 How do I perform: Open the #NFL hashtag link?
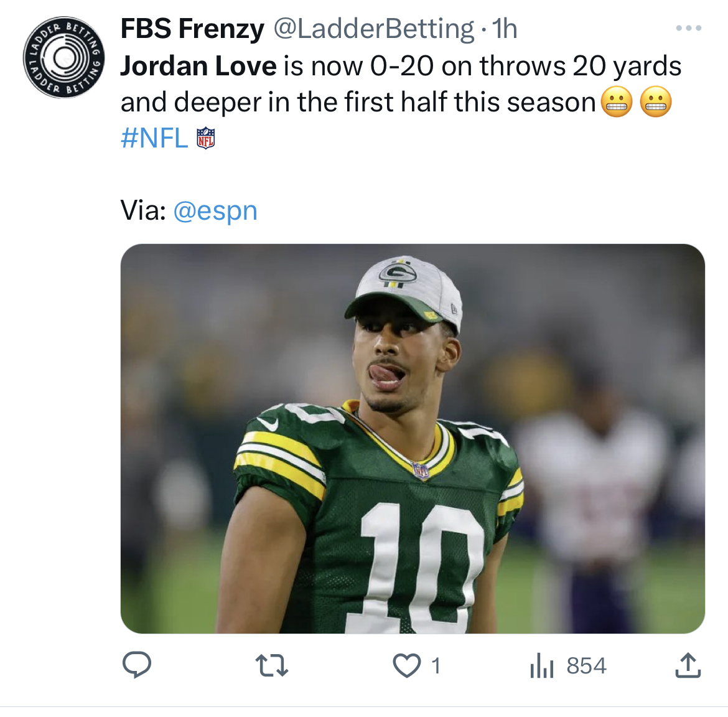pos(154,138)
